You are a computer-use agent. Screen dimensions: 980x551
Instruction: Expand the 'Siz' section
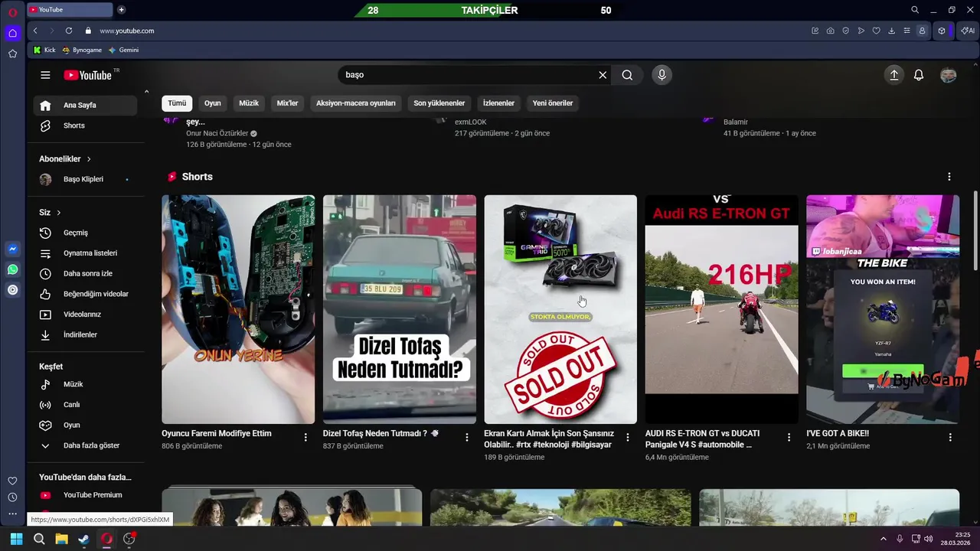point(50,213)
